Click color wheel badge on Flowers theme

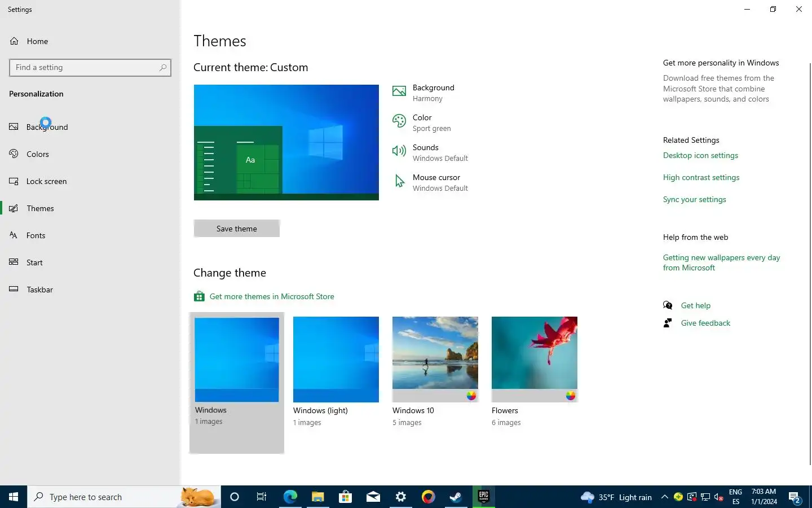[x=571, y=396]
